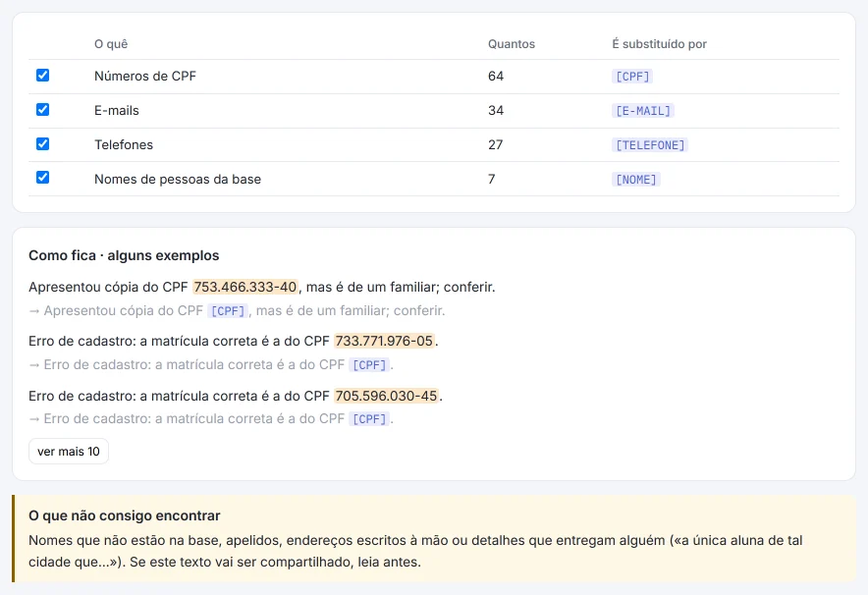Screen dimensions: 868x595
Task: Click highlighted CPF 753.466.333-40
Action: tap(245, 287)
